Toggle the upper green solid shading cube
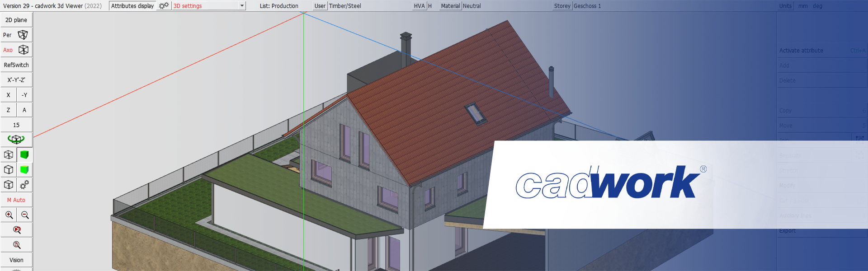This screenshot has width=868, height=271. pos(24,155)
